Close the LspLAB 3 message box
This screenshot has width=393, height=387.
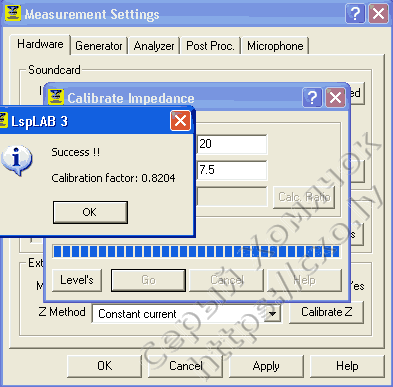coord(180,120)
